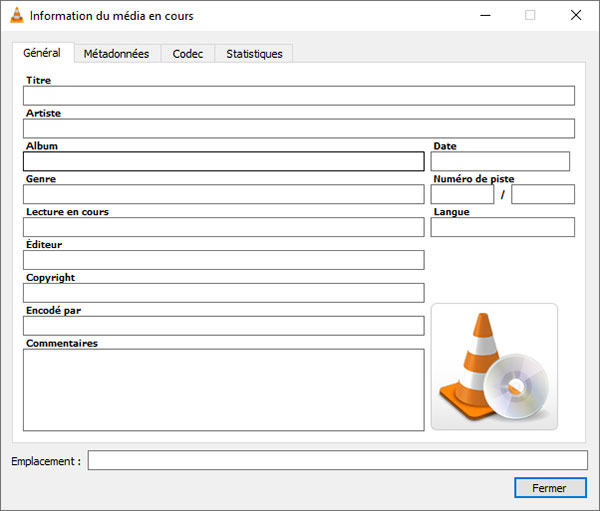
Task: Select the Genre input field
Action: (x=223, y=194)
